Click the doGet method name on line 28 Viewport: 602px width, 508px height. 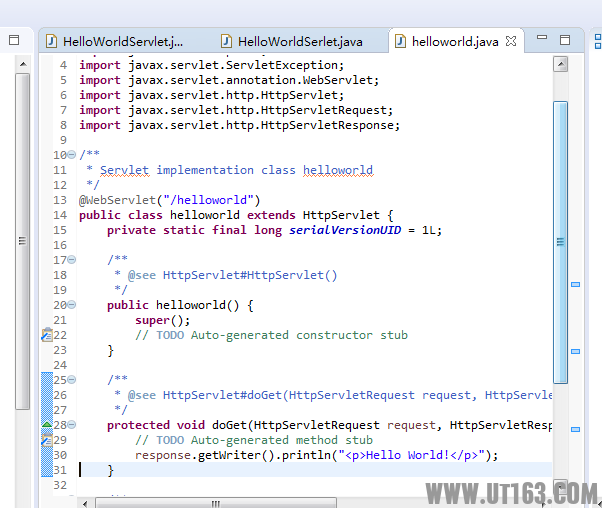[x=229, y=425]
